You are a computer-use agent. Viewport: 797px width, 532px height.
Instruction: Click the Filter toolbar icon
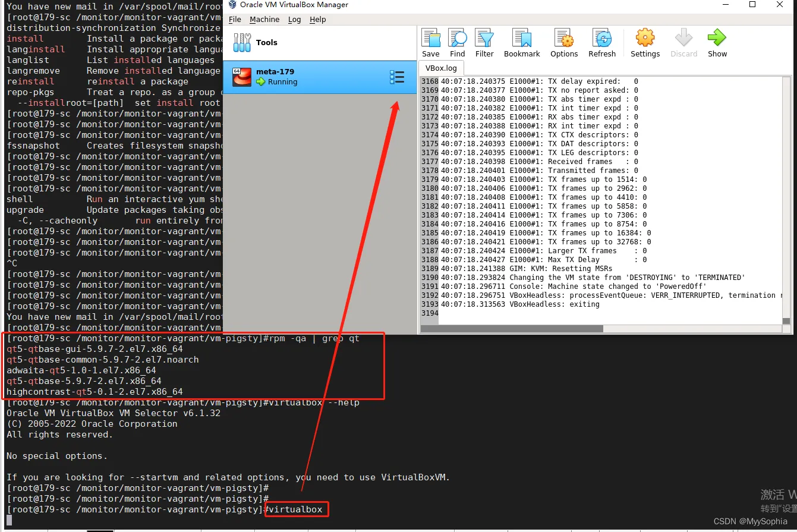484,39
